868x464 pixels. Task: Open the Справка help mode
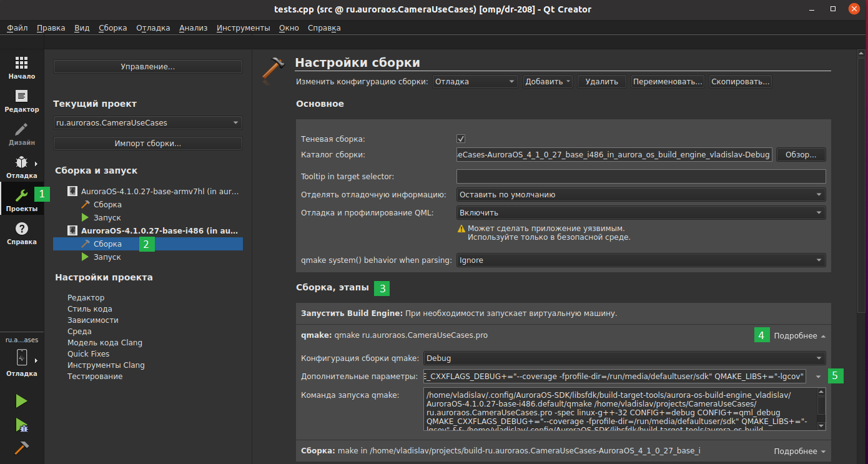point(21,233)
